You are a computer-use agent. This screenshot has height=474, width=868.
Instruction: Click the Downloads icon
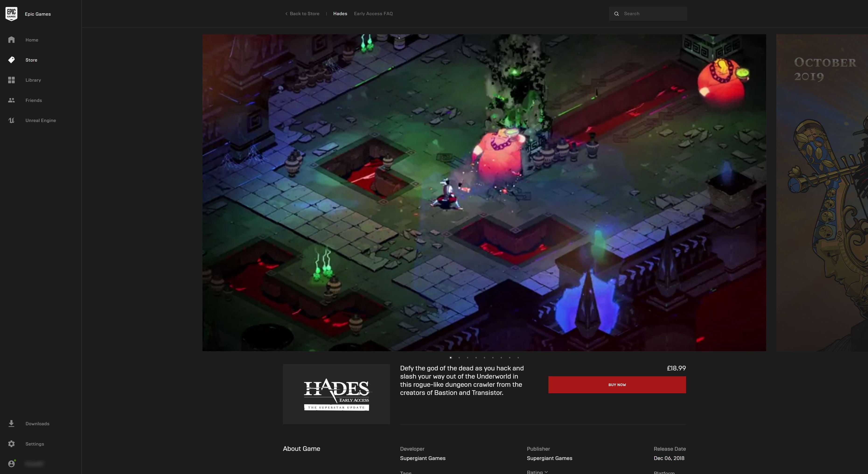pos(11,423)
